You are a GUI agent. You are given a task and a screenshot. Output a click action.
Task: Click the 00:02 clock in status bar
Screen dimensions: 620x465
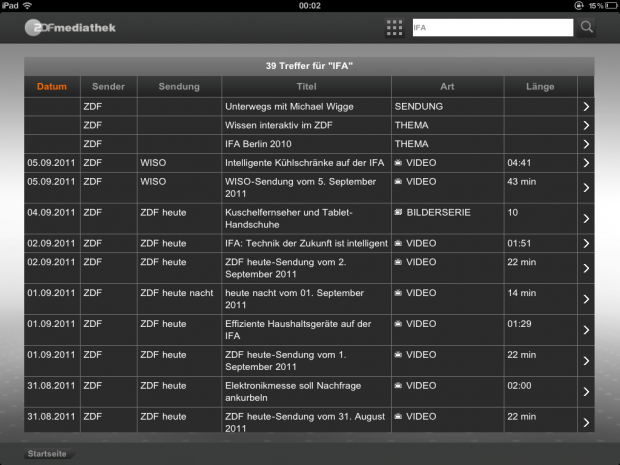(x=310, y=6)
